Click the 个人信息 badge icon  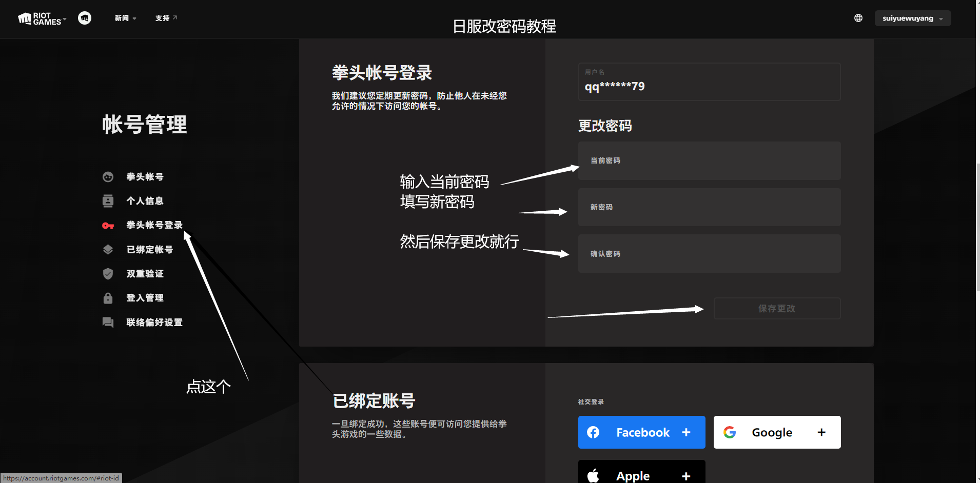click(x=108, y=201)
